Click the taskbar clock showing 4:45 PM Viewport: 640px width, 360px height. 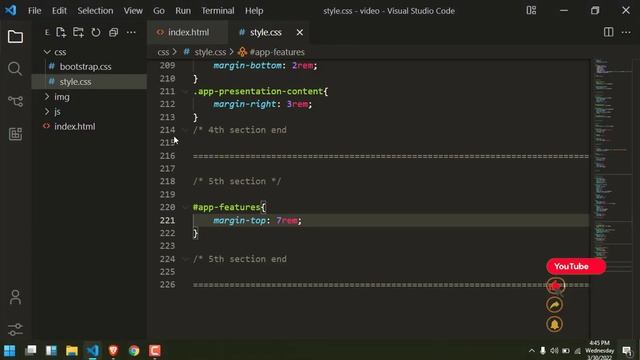pos(599,351)
